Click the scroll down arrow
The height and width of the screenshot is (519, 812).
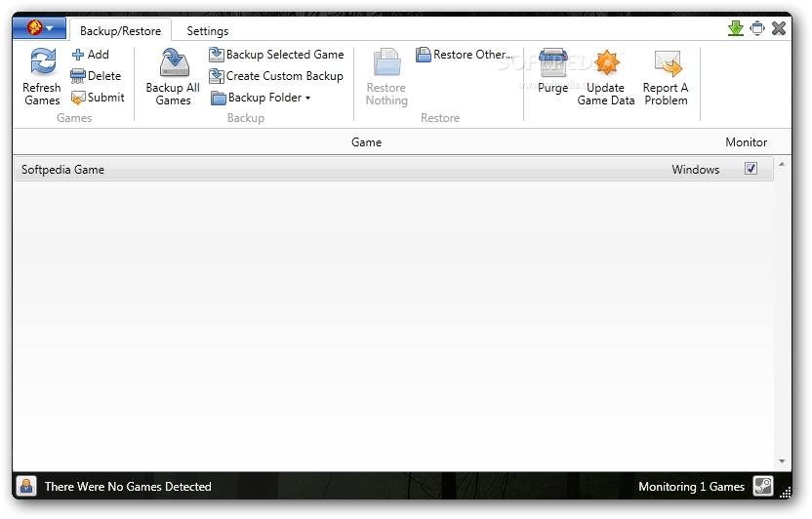pos(782,461)
